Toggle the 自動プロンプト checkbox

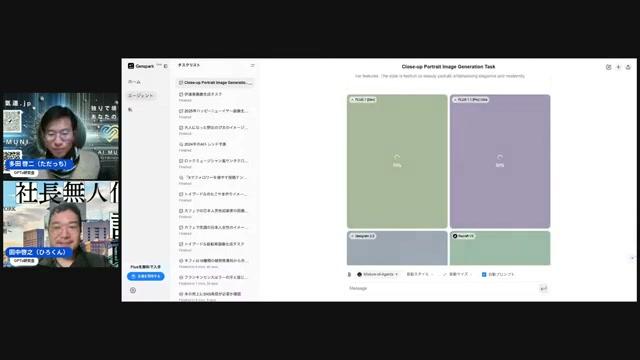(x=484, y=274)
